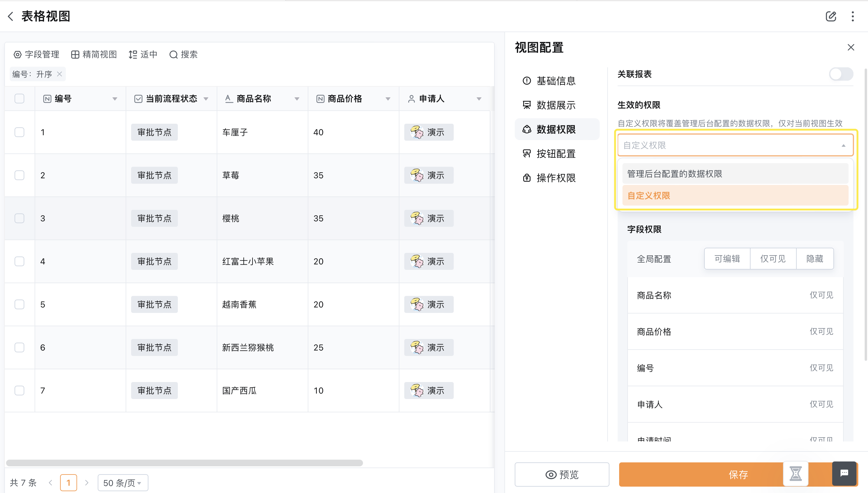Set global config to 可编辑

[727, 259]
